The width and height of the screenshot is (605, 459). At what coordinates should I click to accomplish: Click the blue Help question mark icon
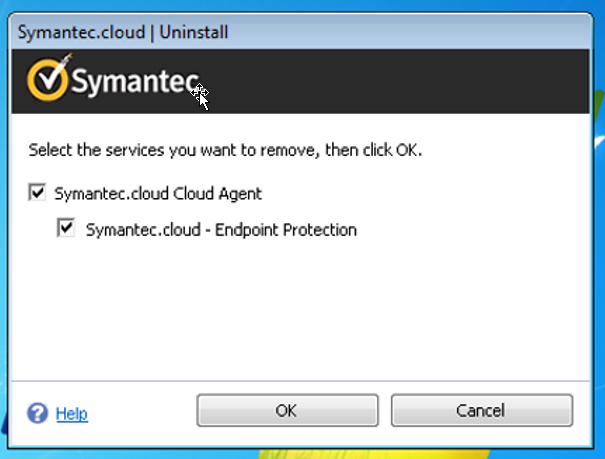(x=37, y=413)
